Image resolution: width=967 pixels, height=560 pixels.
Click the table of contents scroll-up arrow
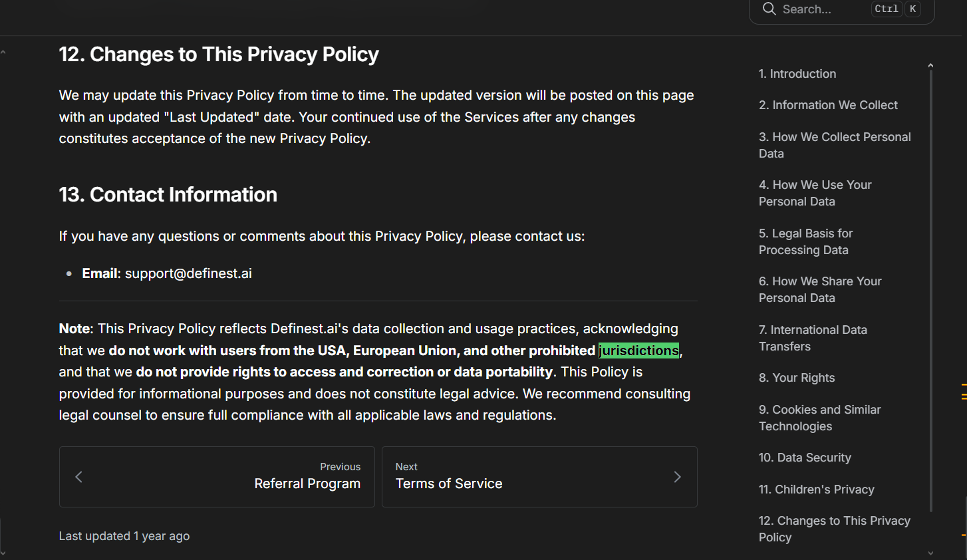[x=930, y=65]
